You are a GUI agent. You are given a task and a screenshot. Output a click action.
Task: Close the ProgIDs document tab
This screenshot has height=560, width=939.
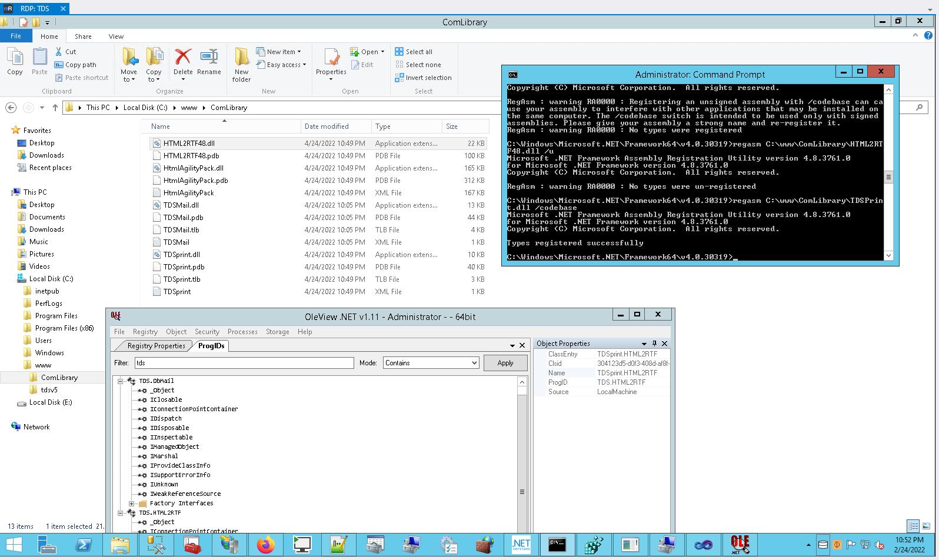(522, 345)
